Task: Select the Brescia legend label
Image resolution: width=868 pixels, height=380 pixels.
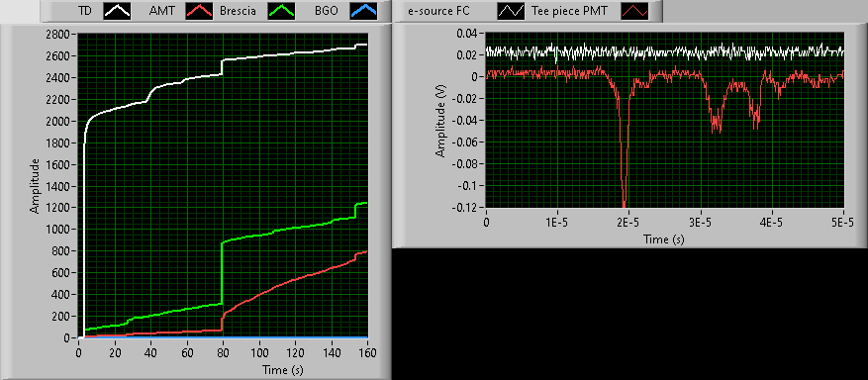Action: [239, 11]
